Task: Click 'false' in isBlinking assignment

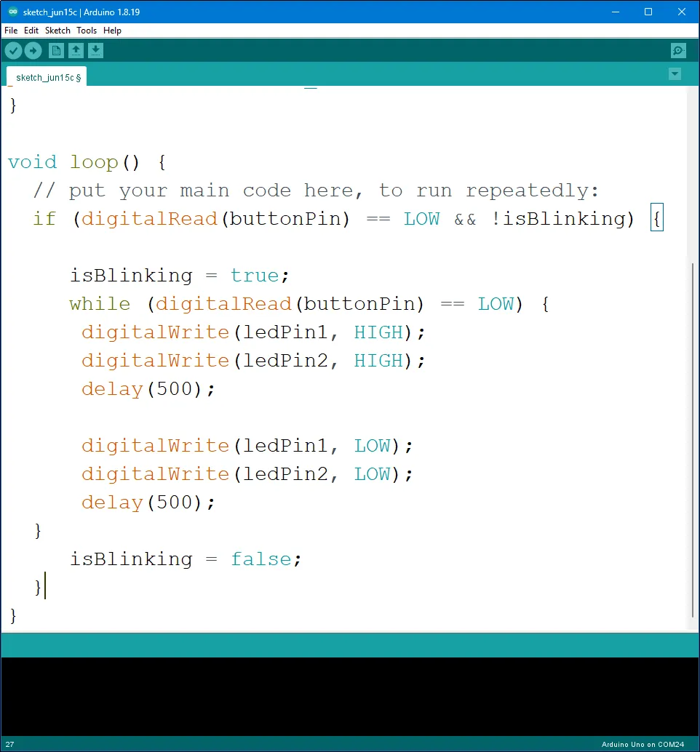Action: pyautogui.click(x=261, y=559)
